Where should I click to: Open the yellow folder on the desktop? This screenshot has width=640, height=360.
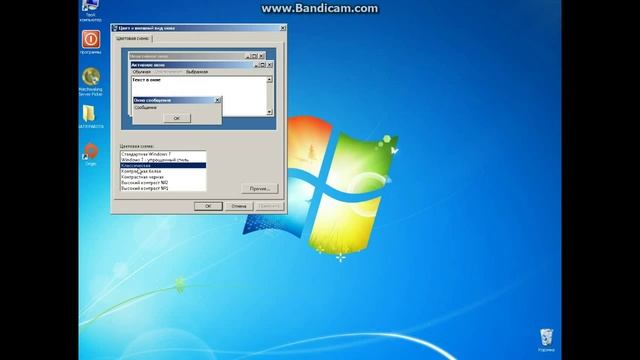tap(91, 117)
